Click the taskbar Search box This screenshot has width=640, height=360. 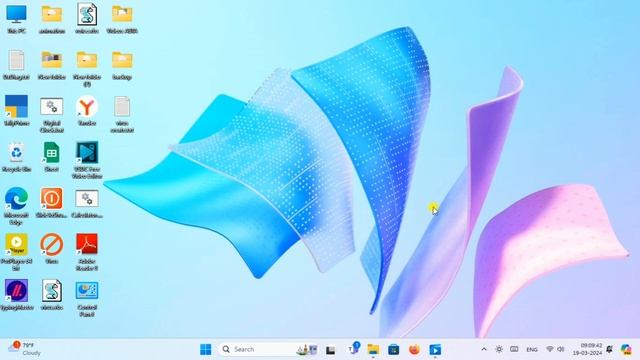click(268, 349)
